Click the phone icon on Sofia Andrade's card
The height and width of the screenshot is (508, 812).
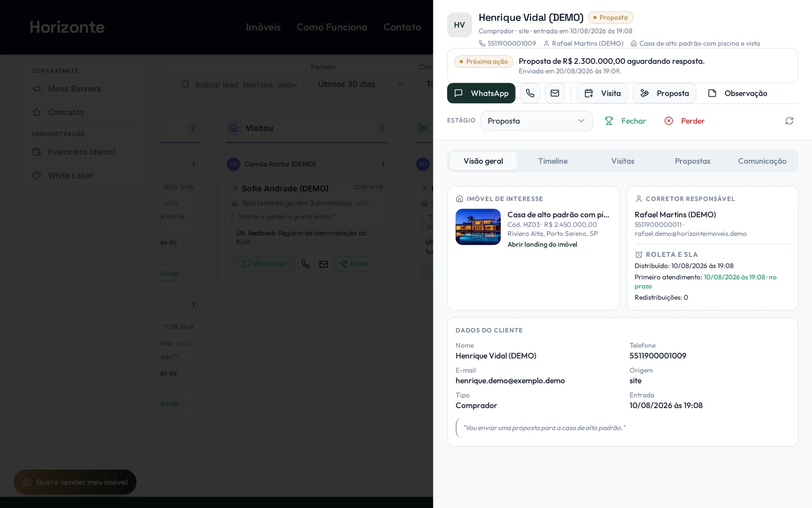click(306, 264)
